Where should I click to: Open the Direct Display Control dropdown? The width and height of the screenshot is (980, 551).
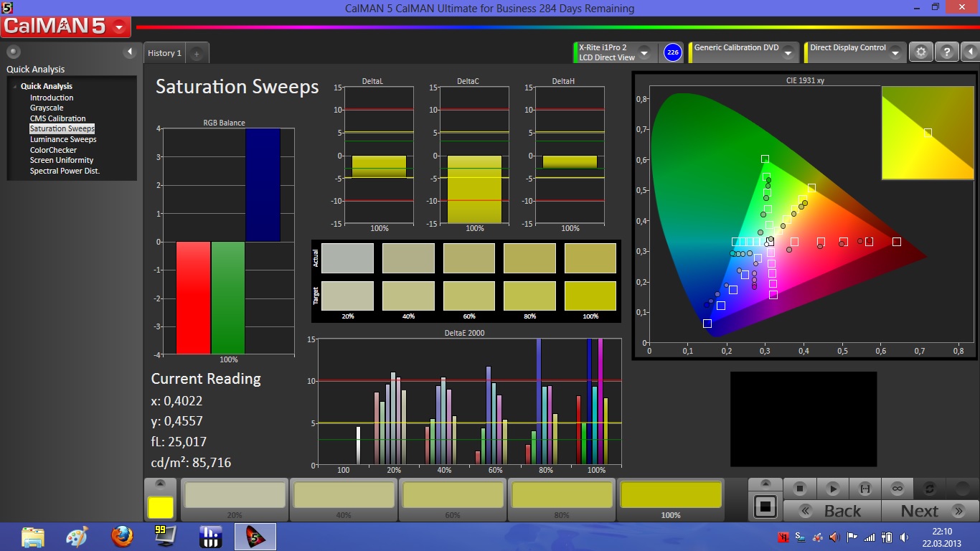pyautogui.click(x=895, y=53)
